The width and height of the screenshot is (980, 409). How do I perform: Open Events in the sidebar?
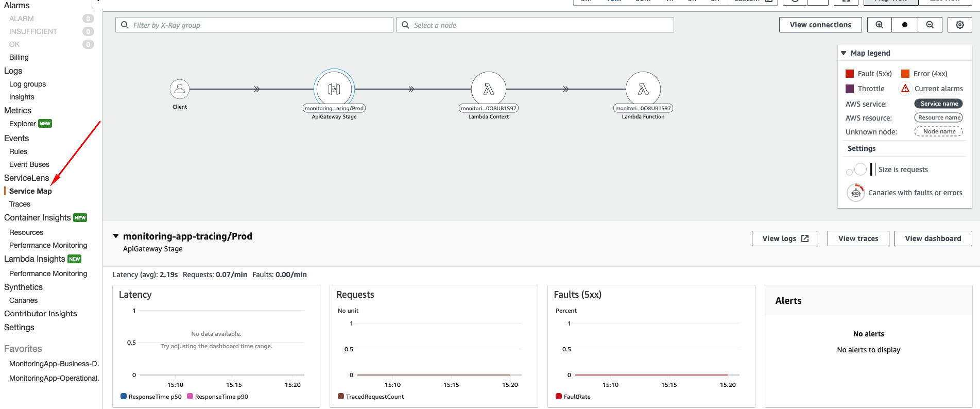(x=16, y=138)
